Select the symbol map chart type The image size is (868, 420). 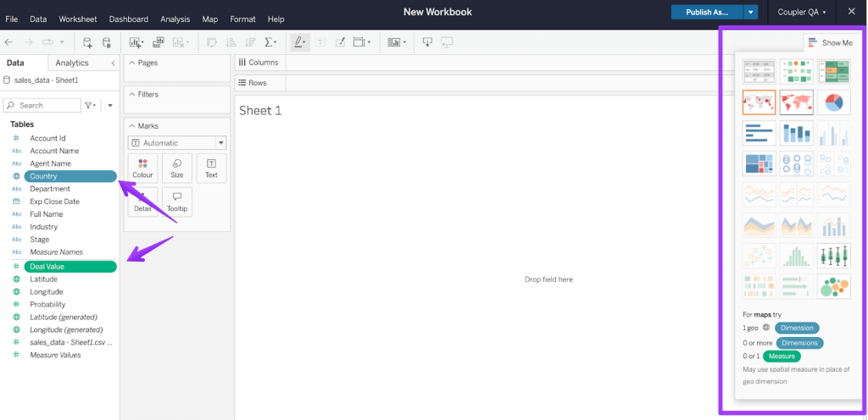[759, 102]
